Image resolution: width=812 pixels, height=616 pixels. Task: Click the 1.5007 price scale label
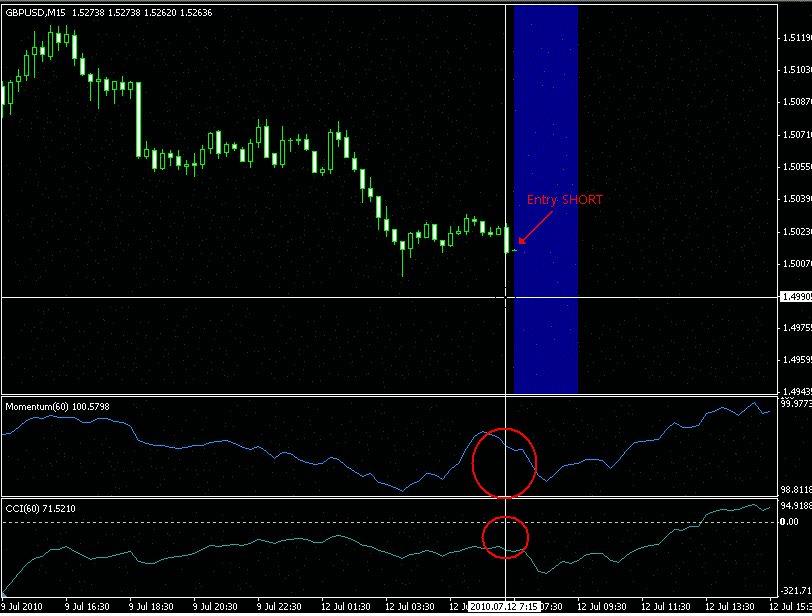point(797,264)
